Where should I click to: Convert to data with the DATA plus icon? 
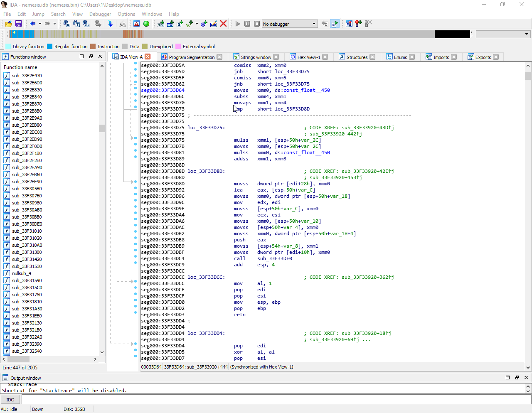pyautogui.click(x=170, y=24)
